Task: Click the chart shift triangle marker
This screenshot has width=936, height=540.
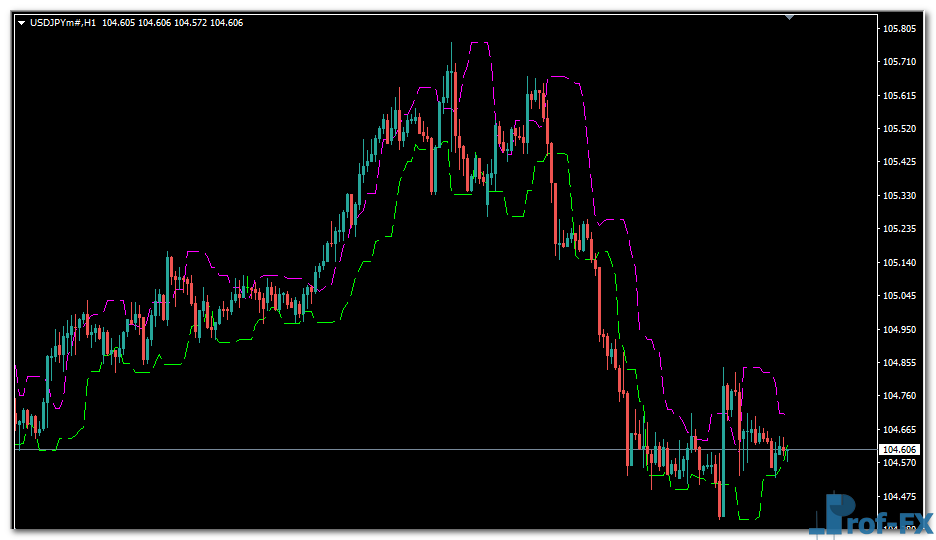Action: point(790,17)
